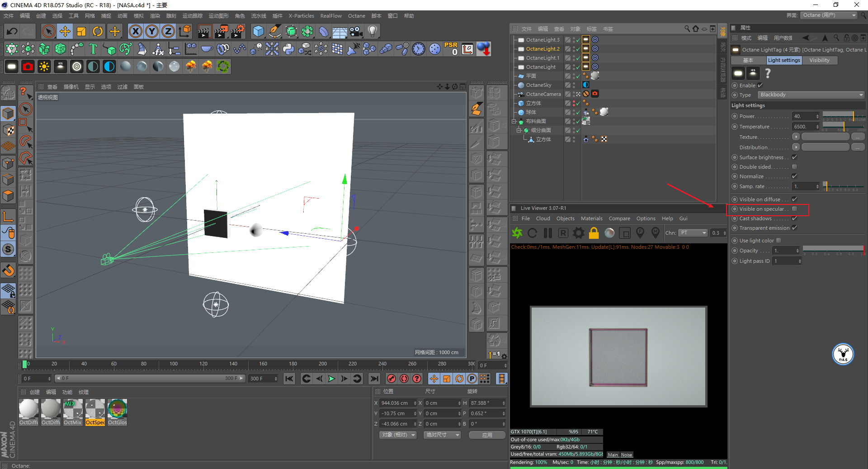Toggle Normalize checkbox
Viewport: 868px width, 469px height.
(794, 176)
